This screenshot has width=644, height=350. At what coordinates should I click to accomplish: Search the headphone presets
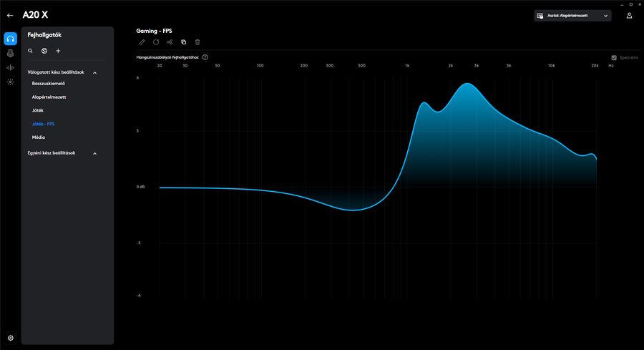pyautogui.click(x=30, y=51)
